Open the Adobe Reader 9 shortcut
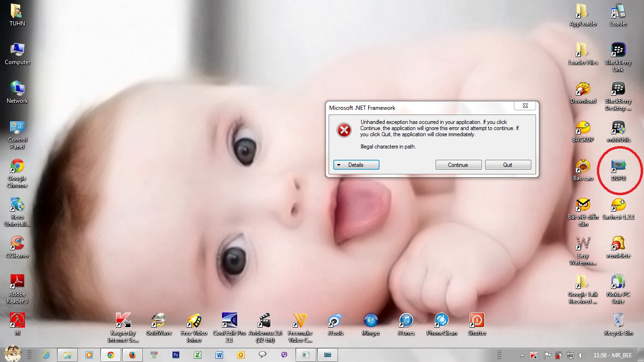 [x=17, y=282]
